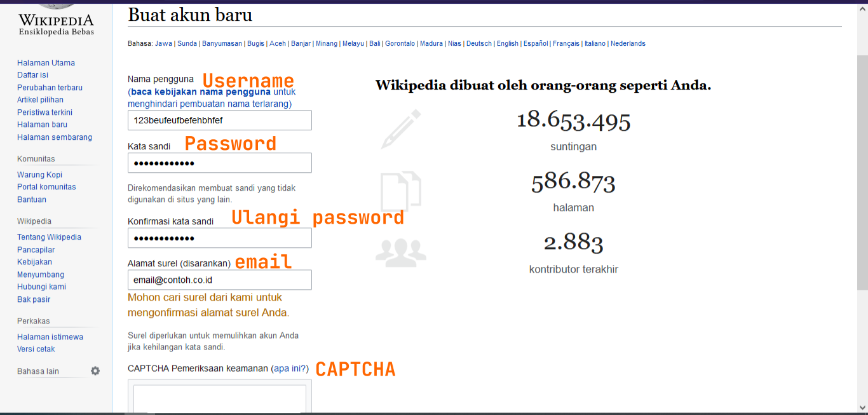Switch language to Aceh
This screenshot has height=415, width=868.
278,44
